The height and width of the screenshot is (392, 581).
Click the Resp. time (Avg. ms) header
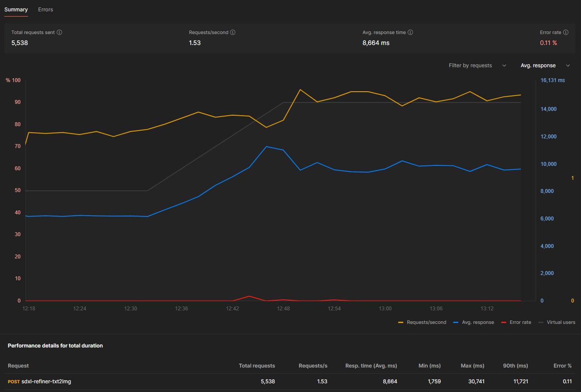[371, 366]
